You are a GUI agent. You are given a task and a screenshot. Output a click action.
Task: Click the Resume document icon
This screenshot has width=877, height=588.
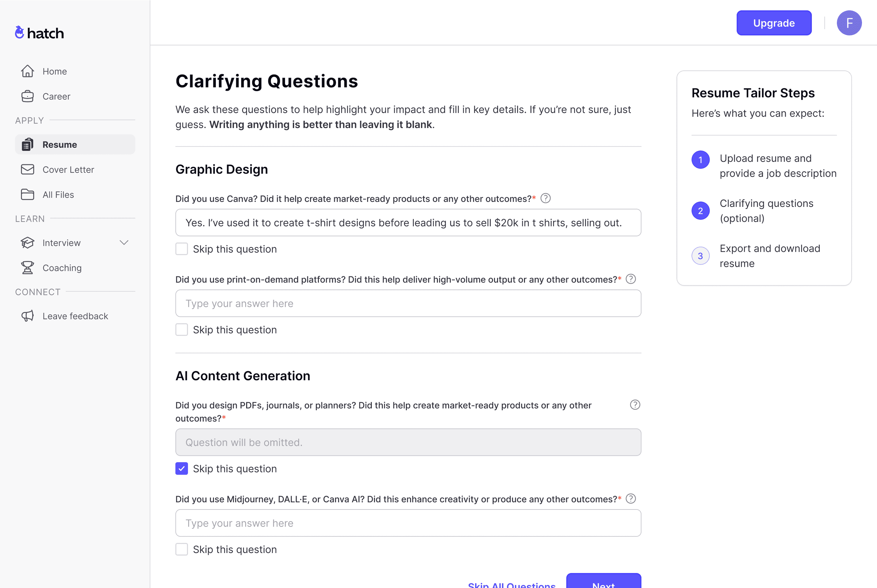(x=27, y=144)
